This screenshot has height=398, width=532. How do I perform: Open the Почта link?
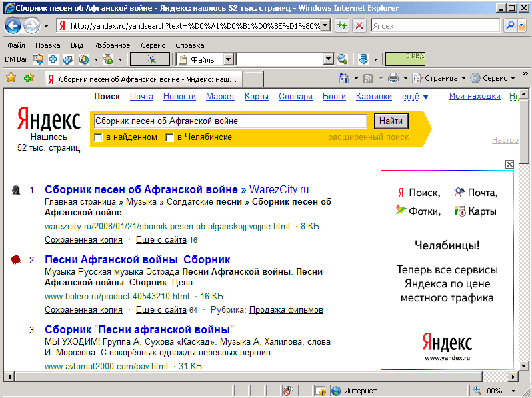pos(141,97)
